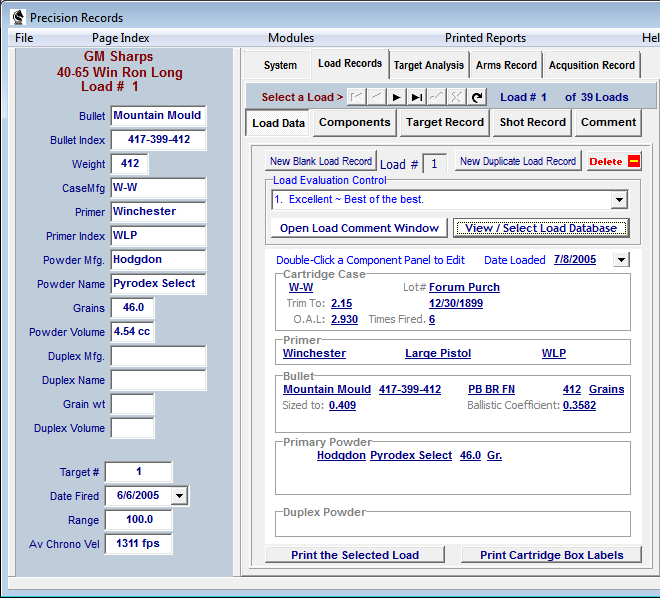The width and height of the screenshot is (660, 598).
Task: Go to the previous load record
Action: [376, 97]
